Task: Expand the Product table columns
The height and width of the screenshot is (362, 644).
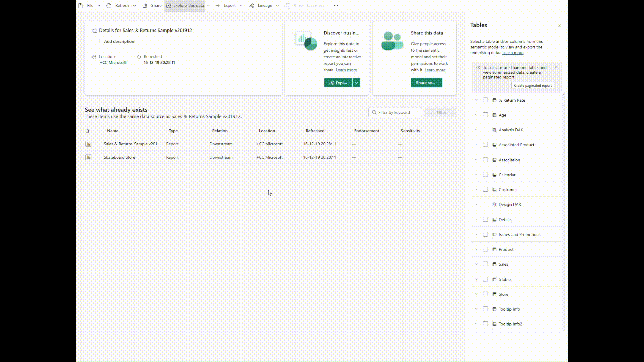Action: tap(476, 249)
